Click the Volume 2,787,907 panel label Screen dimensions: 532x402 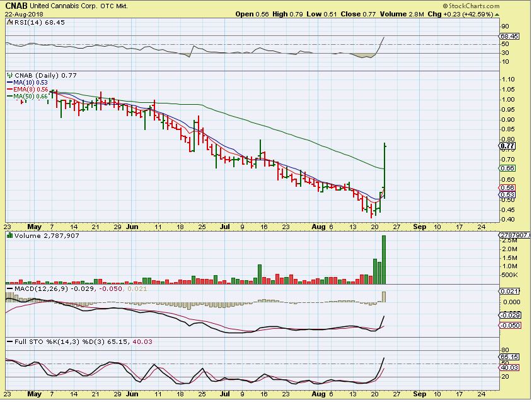(47, 235)
